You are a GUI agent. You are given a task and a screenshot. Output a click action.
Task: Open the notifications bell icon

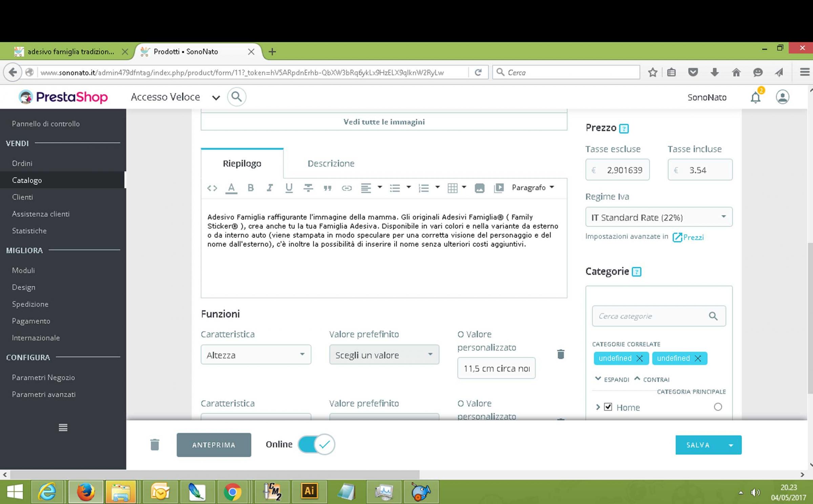pos(755,98)
